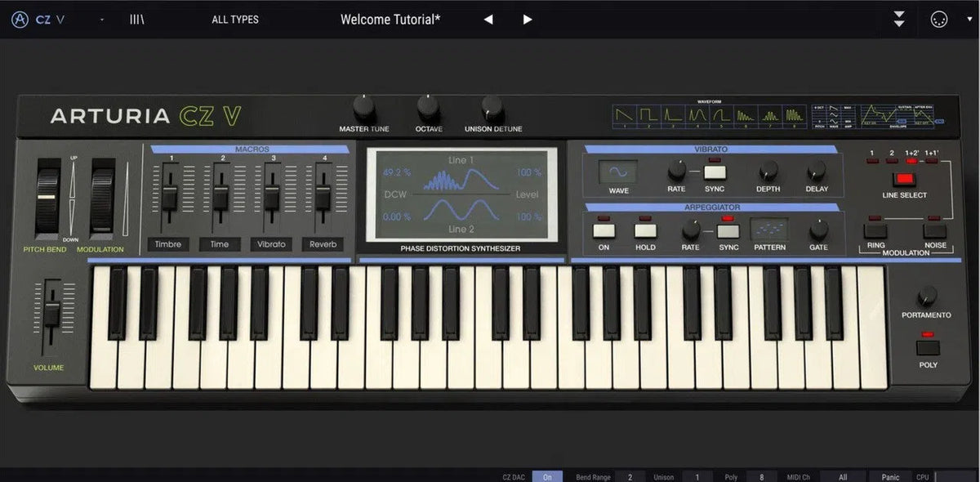Select the sawtooth waveform number 1
Image resolution: width=980 pixels, height=482 pixels.
point(624,117)
